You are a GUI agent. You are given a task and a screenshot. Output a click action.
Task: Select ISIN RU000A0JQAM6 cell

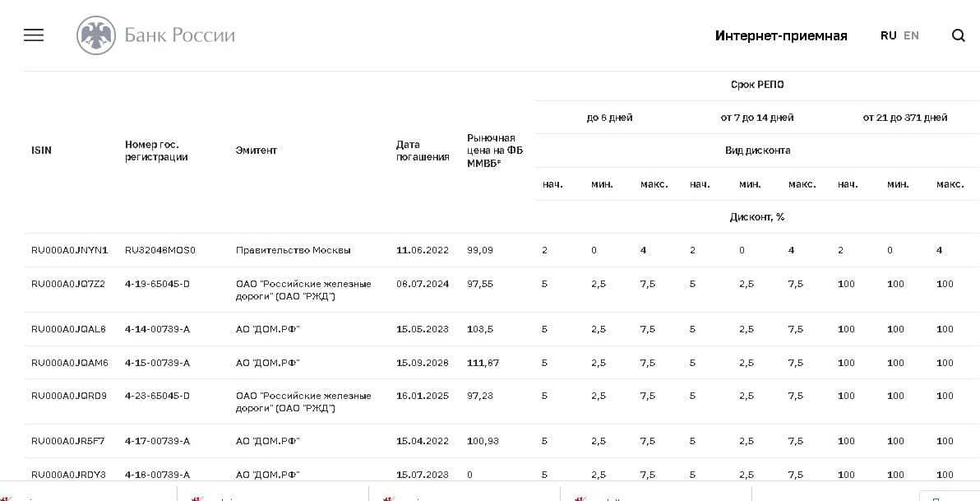point(69,363)
